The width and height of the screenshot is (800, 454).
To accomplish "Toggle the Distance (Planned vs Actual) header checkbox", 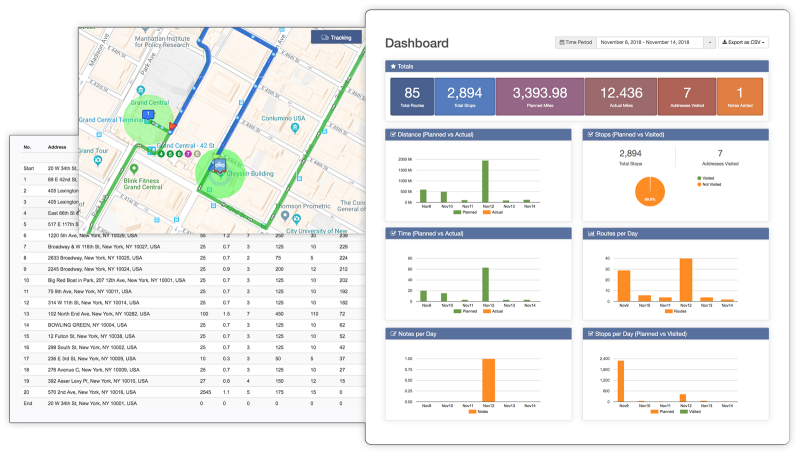I will (x=393, y=135).
